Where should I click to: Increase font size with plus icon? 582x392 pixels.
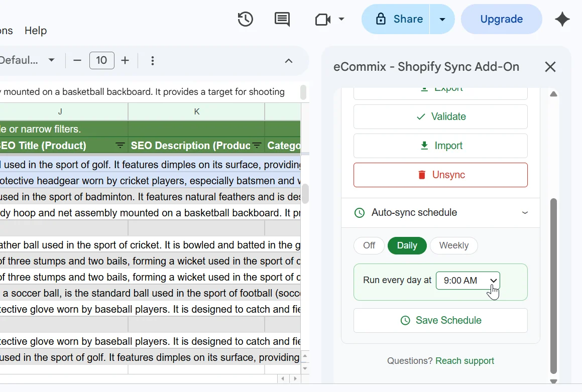click(125, 60)
